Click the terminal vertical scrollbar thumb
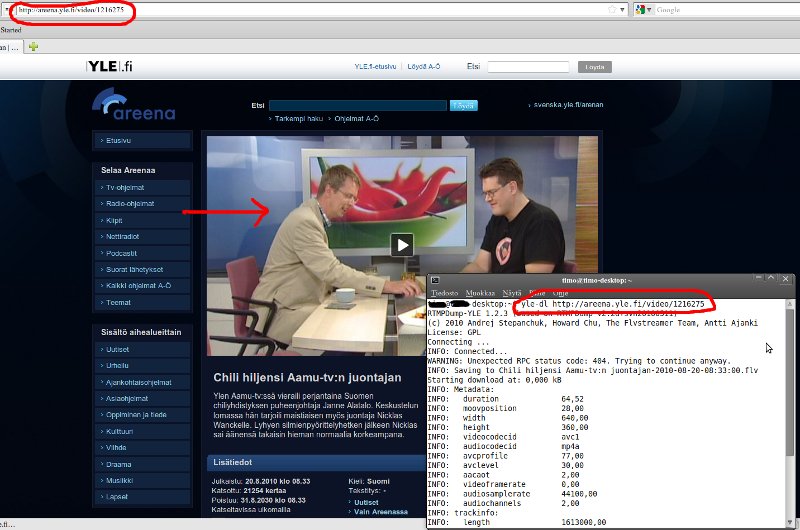The height and width of the screenshot is (530, 800). pos(790,383)
